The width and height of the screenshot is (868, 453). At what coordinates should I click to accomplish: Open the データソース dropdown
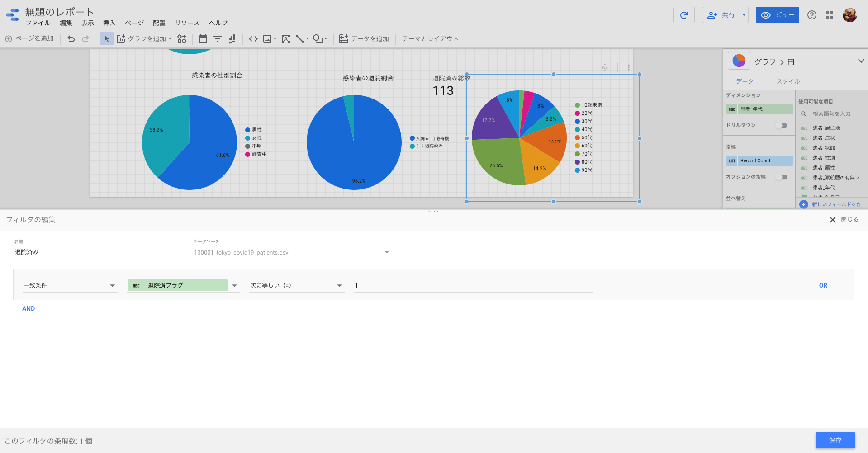coord(292,252)
